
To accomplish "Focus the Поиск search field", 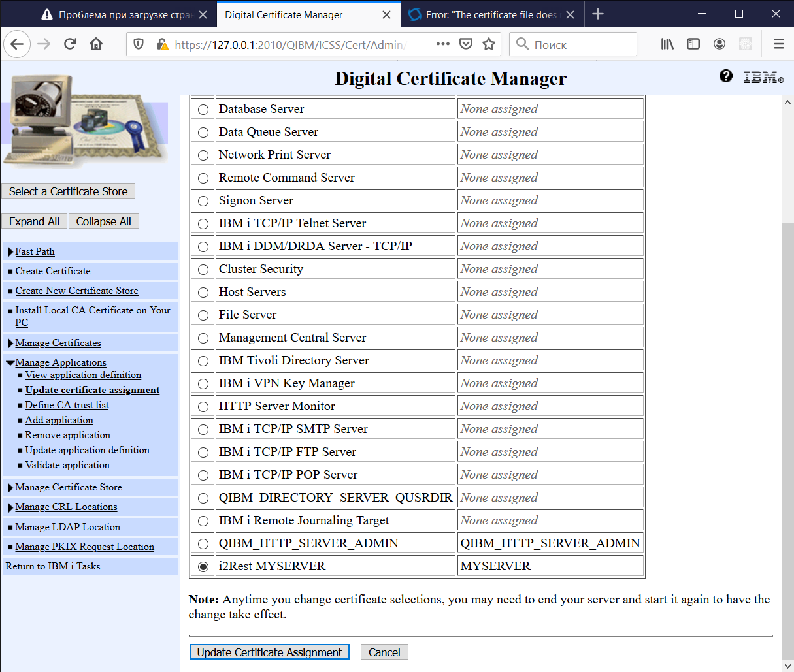I will (573, 44).
